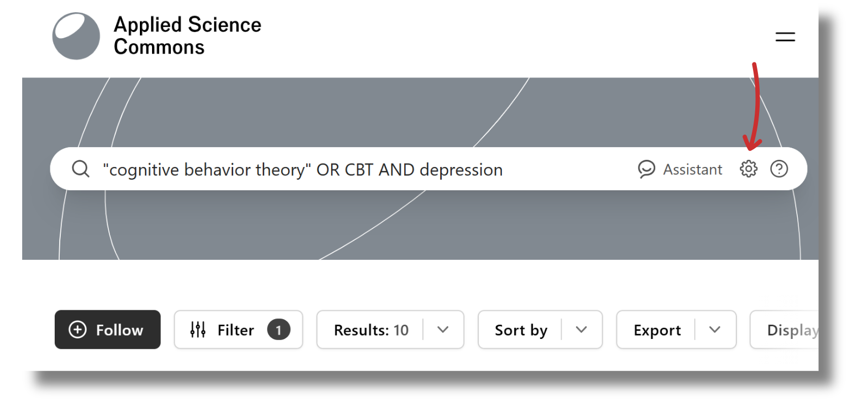Click the Applied Science Commons title text
The width and height of the screenshot is (868, 402).
point(187,36)
